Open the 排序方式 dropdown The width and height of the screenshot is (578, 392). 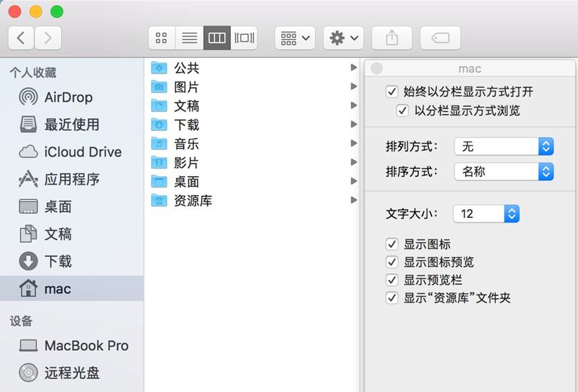tap(504, 171)
